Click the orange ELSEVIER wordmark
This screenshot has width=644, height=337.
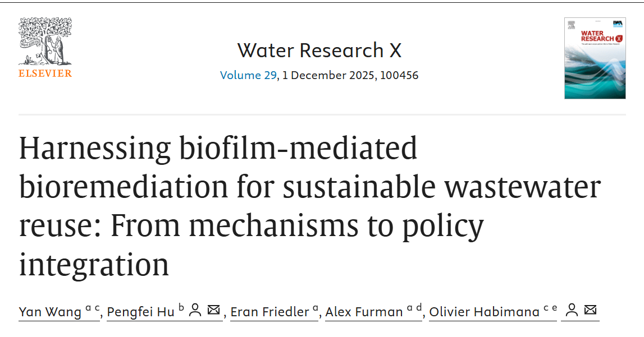pyautogui.click(x=45, y=73)
